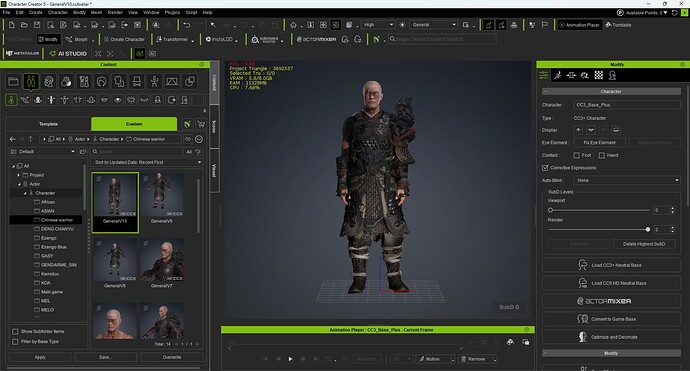Open the Auto-Blink None dropdown
Image resolution: width=690 pixels, height=371 pixels.
pyautogui.click(x=628, y=180)
